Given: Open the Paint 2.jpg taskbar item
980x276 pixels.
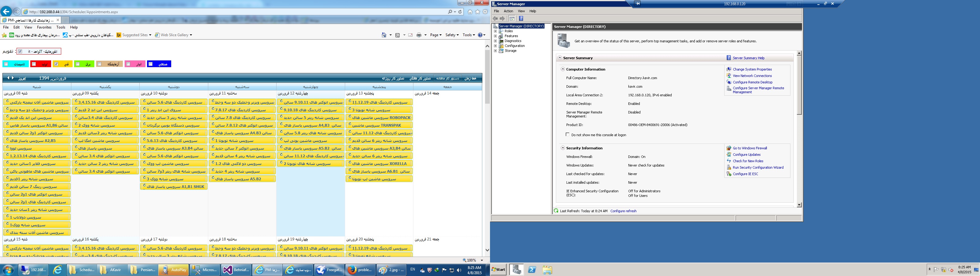Looking at the screenshot, I should pyautogui.click(x=391, y=270).
